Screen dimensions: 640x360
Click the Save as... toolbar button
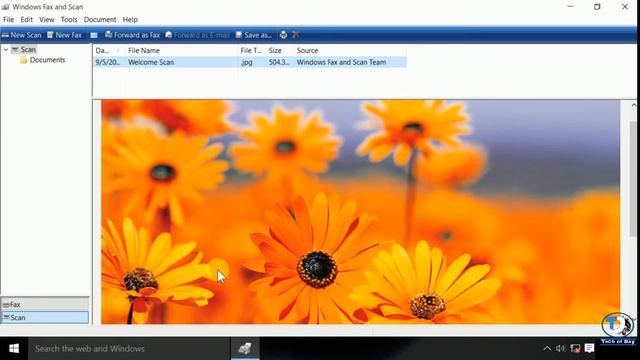click(253, 35)
